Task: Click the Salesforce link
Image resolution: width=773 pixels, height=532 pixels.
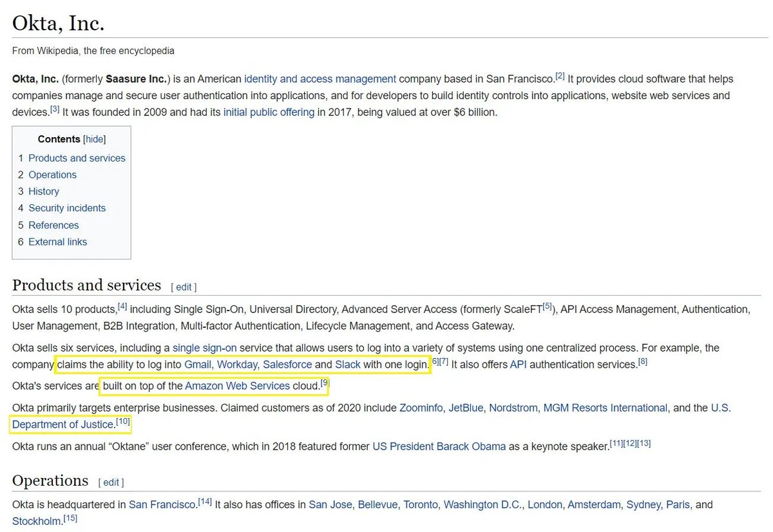Action: click(x=287, y=365)
